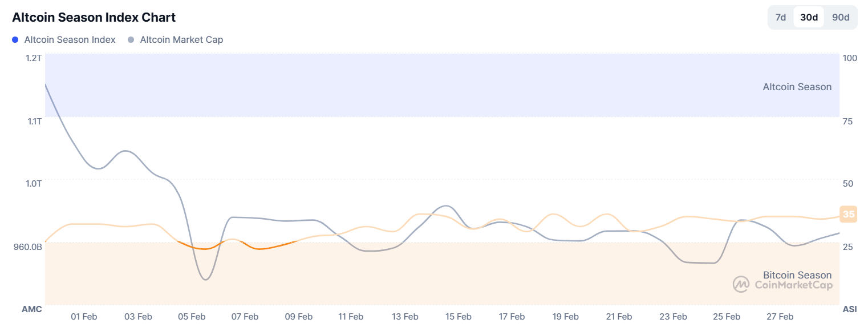Image resolution: width=868 pixels, height=331 pixels.
Task: Toggle the Altcoin Season Index legend dot
Action: pos(15,40)
